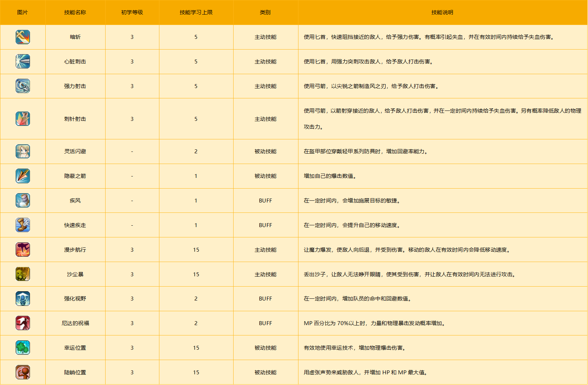Select the 强力射击 skill icon
This screenshot has width=588, height=385.
tap(23, 86)
